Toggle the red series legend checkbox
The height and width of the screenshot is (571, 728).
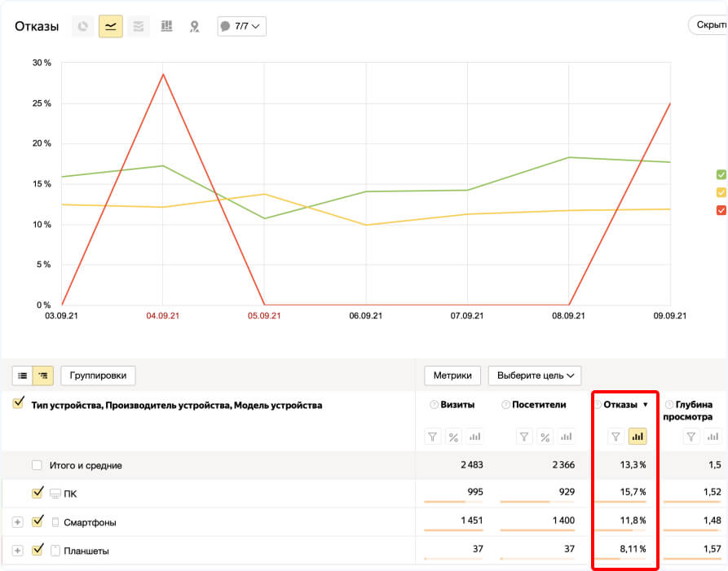pos(721,210)
